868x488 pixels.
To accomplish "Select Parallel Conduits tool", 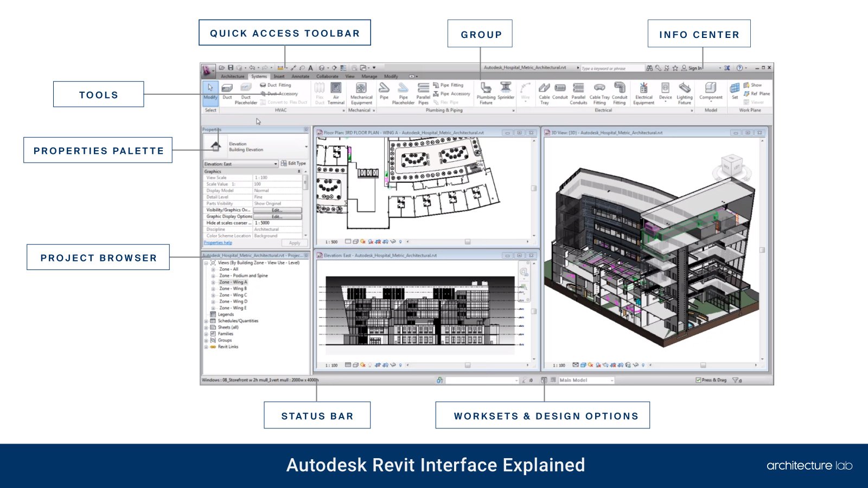I will (578, 93).
